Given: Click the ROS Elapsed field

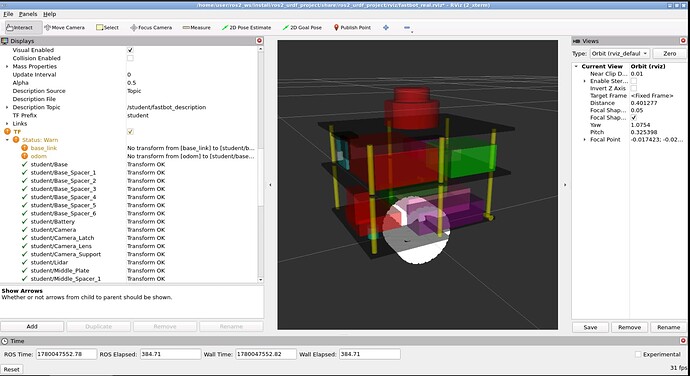Looking at the screenshot, I should click(170, 354).
